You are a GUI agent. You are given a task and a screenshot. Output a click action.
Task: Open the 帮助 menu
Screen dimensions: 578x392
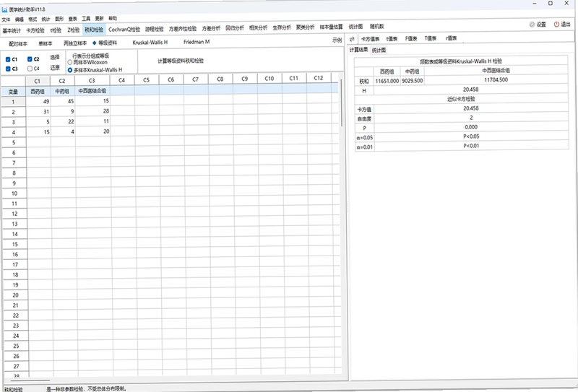click(x=113, y=18)
